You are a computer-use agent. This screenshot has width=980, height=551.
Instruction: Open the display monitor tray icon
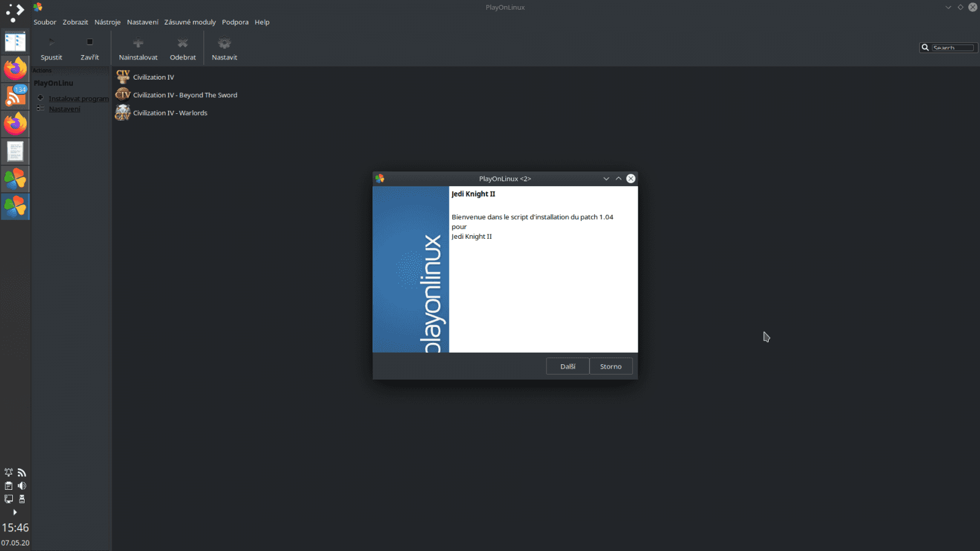click(9, 499)
